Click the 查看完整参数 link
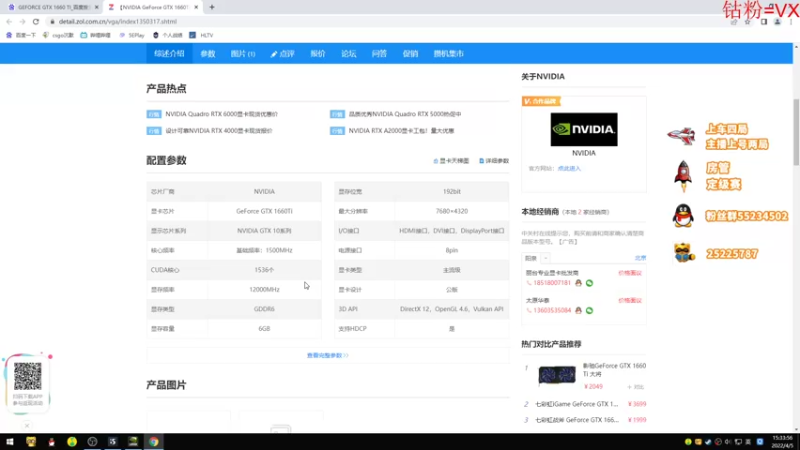This screenshot has width=800, height=450. [x=328, y=356]
